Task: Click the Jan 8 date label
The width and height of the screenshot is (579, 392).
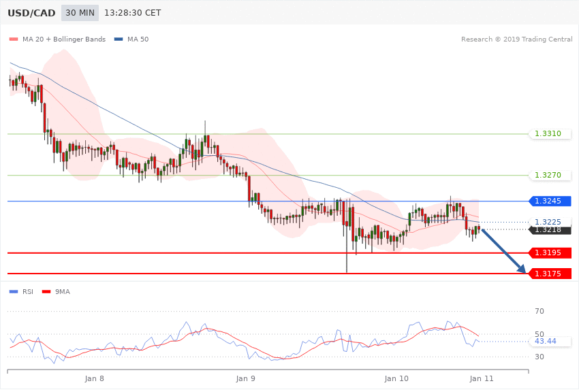Action: click(94, 378)
